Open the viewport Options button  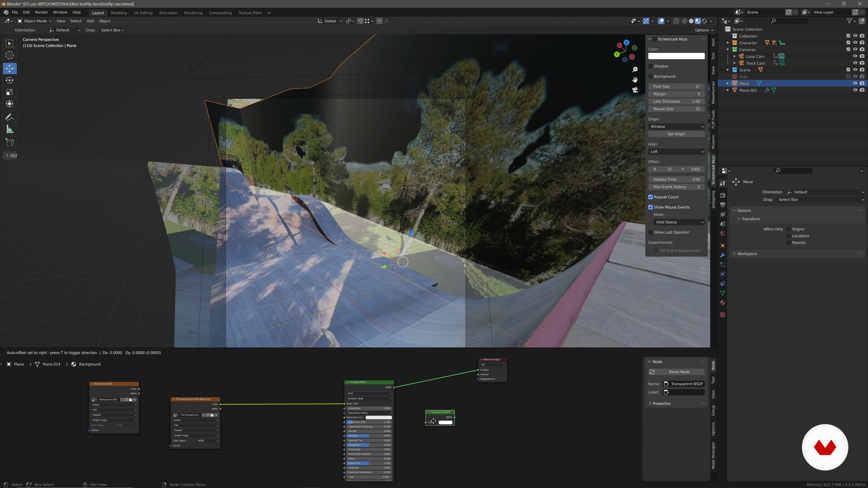(x=704, y=30)
